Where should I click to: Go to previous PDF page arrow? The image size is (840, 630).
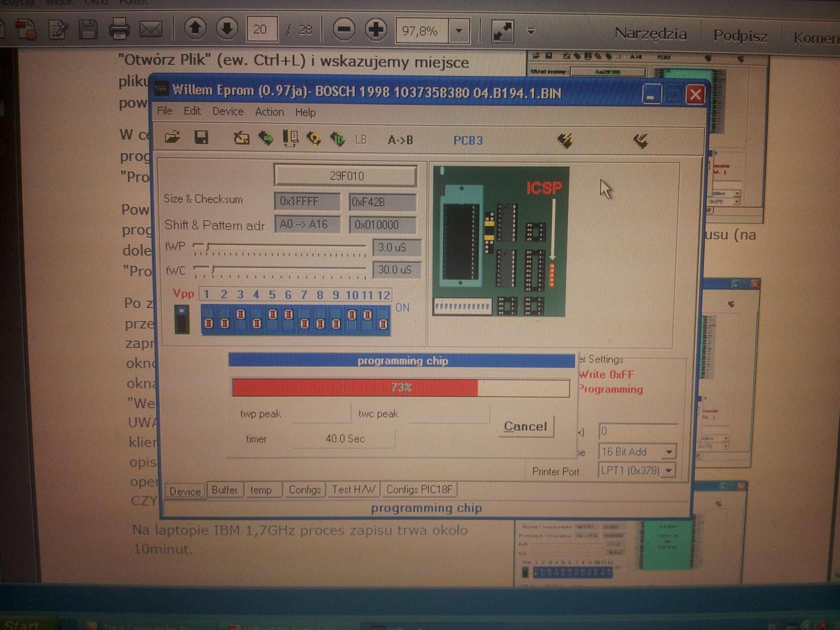pyautogui.click(x=195, y=28)
